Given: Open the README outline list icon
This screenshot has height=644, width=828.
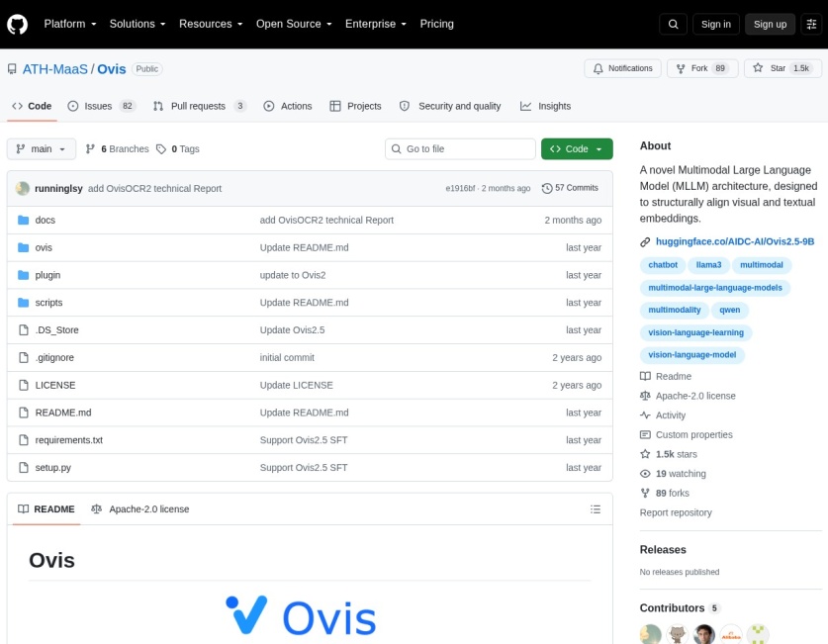Looking at the screenshot, I should 596,509.
